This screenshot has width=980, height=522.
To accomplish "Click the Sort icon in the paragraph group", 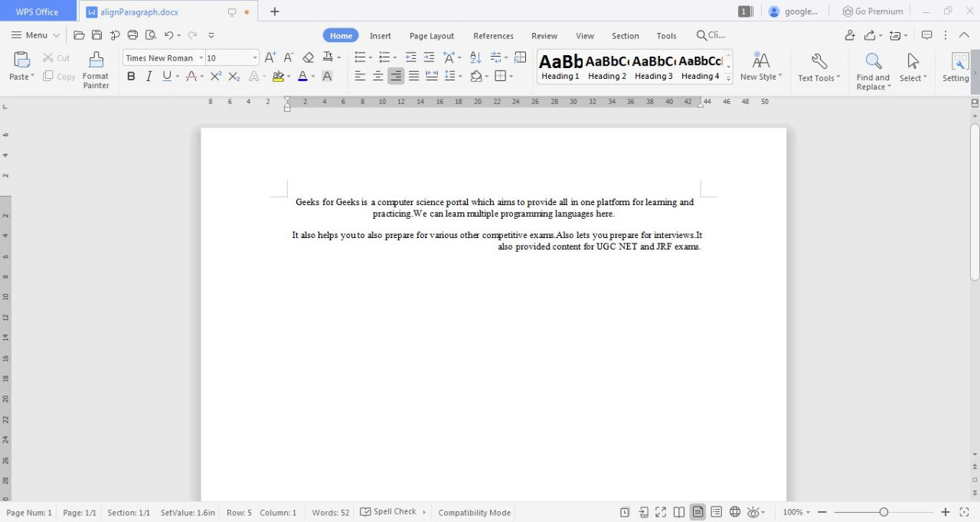I will pos(475,57).
